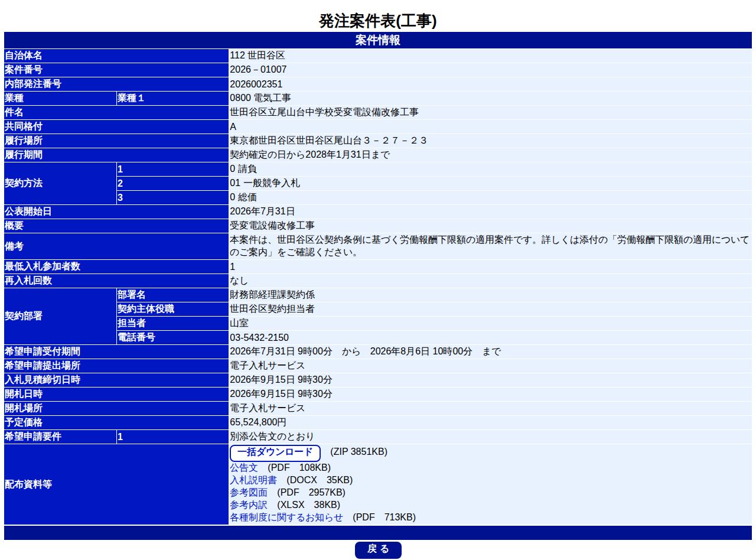Select the 公表開始日 value 2026年7月31日
Screen dimensions: 756x560
263,211
